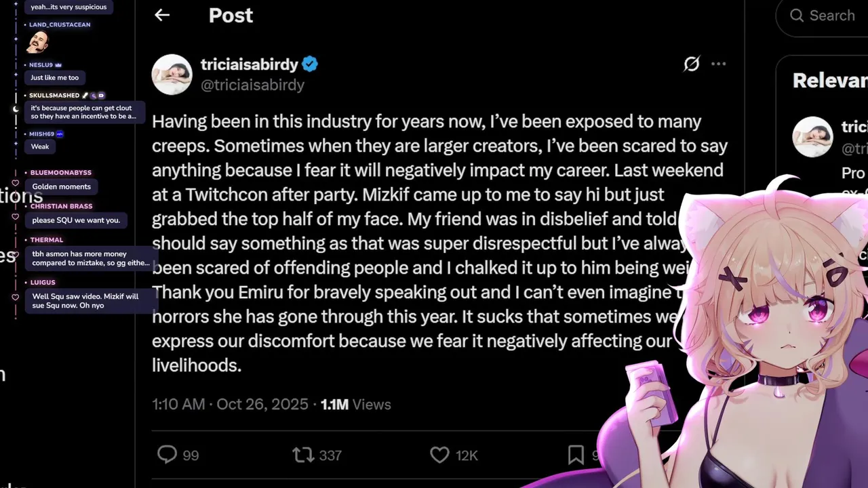Click the repost arrows icon
The height and width of the screenshot is (488, 868).
(303, 455)
